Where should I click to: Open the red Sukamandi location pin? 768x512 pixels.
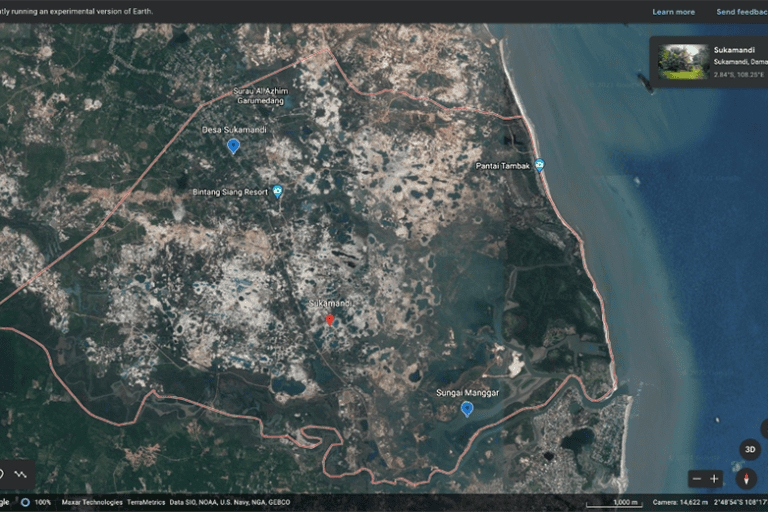pos(330,319)
